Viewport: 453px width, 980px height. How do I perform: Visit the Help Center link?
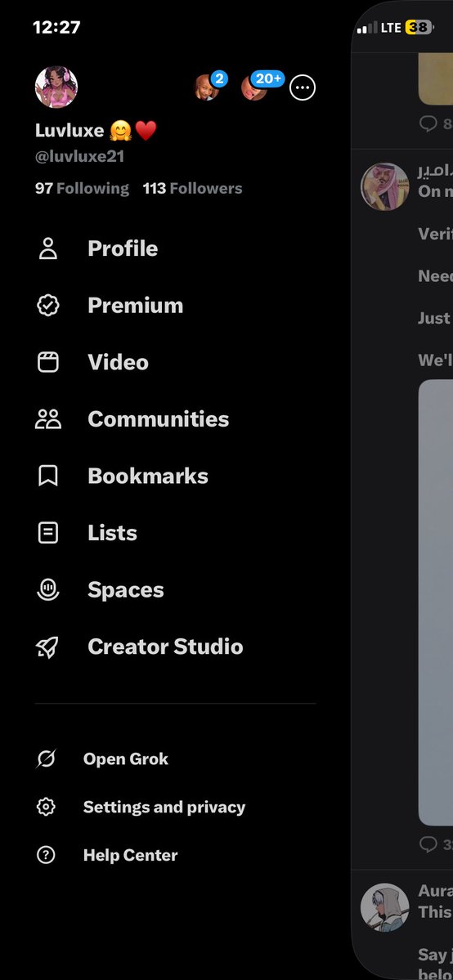[130, 855]
